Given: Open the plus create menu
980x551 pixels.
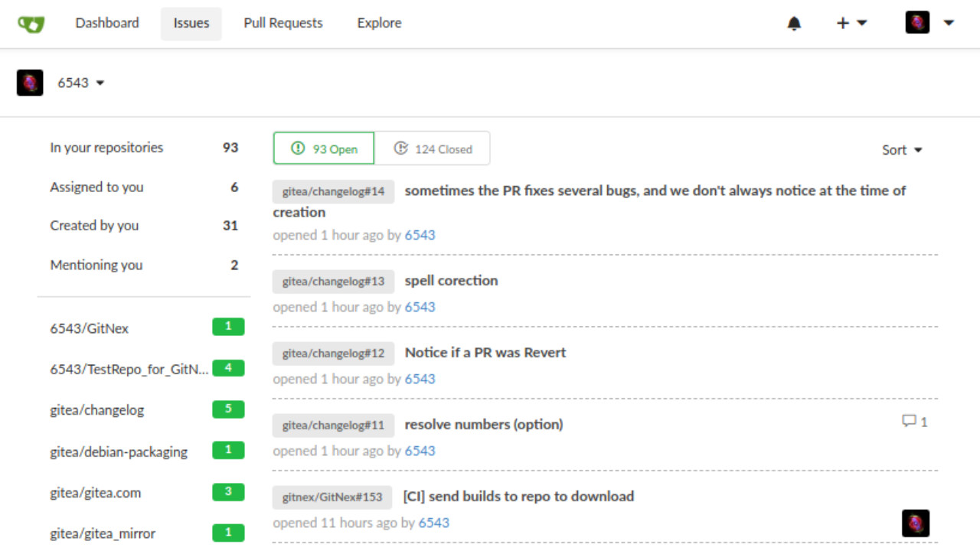Looking at the screenshot, I should 851,23.
